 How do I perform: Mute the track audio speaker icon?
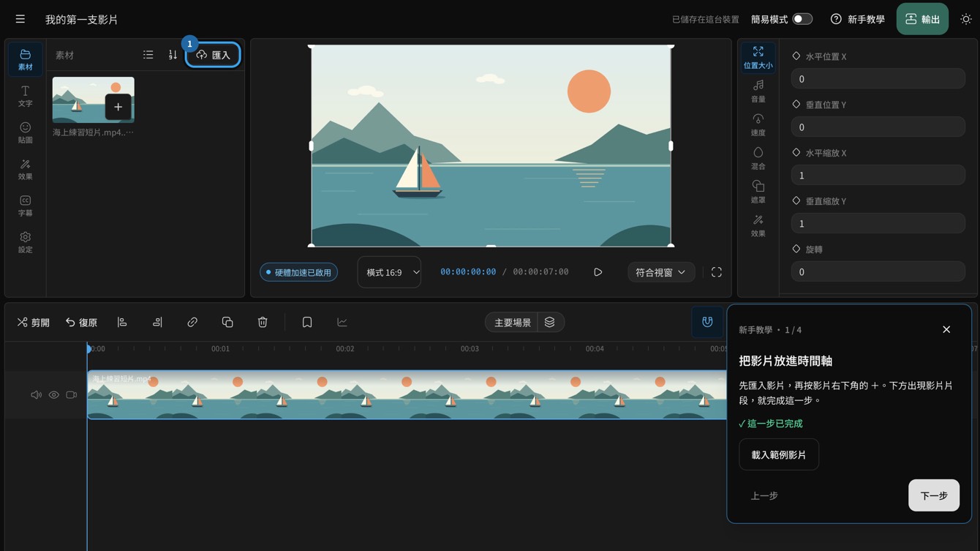(x=36, y=395)
